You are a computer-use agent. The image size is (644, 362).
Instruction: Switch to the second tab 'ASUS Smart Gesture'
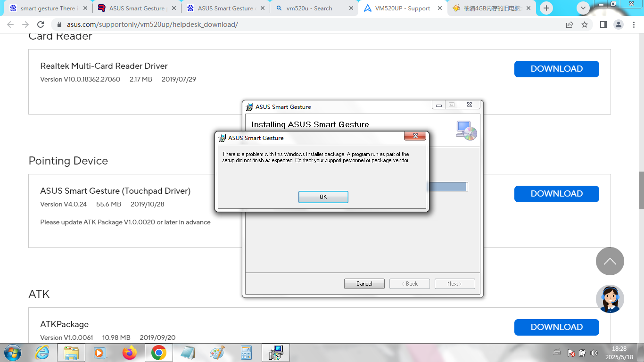point(137,8)
